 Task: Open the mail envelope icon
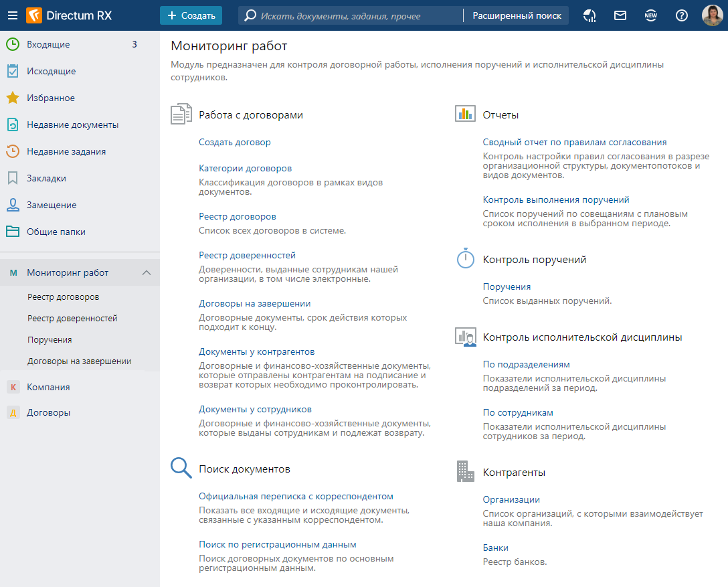[620, 15]
